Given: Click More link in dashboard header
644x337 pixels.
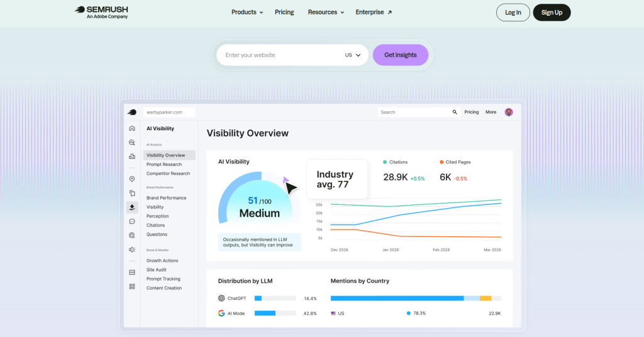Looking at the screenshot, I should pyautogui.click(x=491, y=112).
